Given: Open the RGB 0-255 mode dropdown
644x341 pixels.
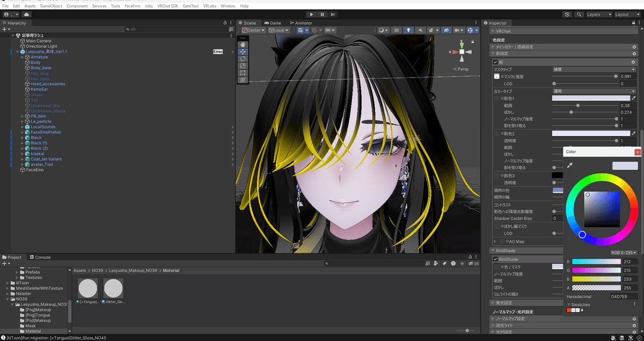Looking at the screenshot, I should (x=624, y=252).
